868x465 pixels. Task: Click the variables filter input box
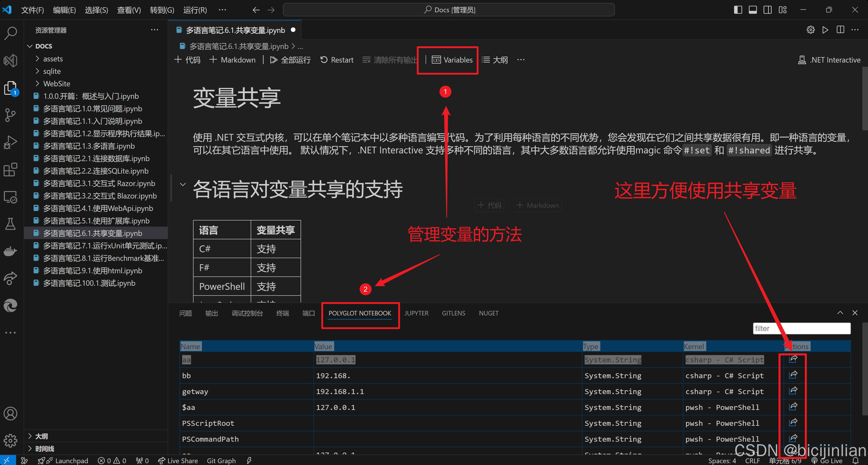coord(801,328)
